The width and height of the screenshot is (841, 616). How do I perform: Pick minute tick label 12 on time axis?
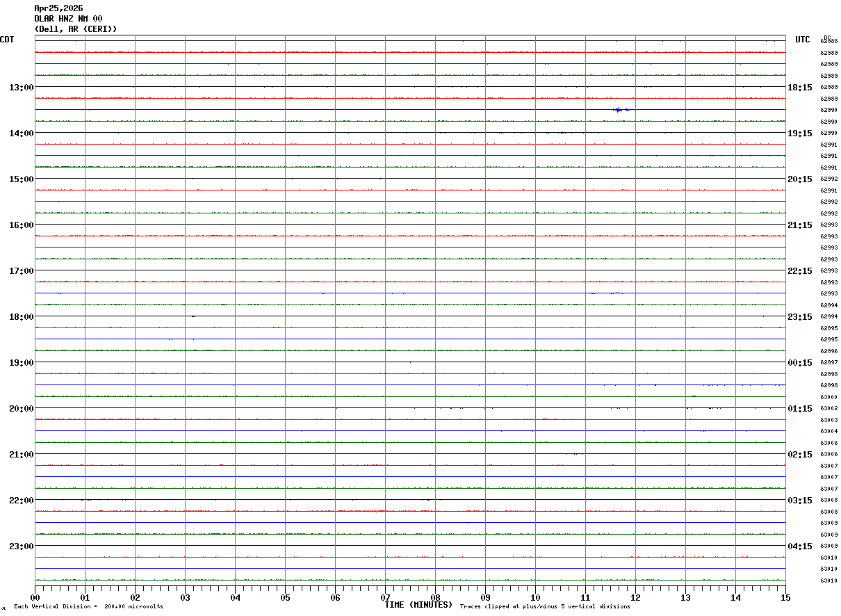[x=635, y=597]
